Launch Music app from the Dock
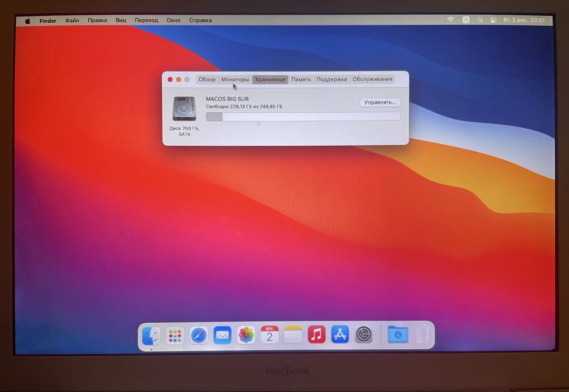The height and width of the screenshot is (392, 569). coord(317,335)
